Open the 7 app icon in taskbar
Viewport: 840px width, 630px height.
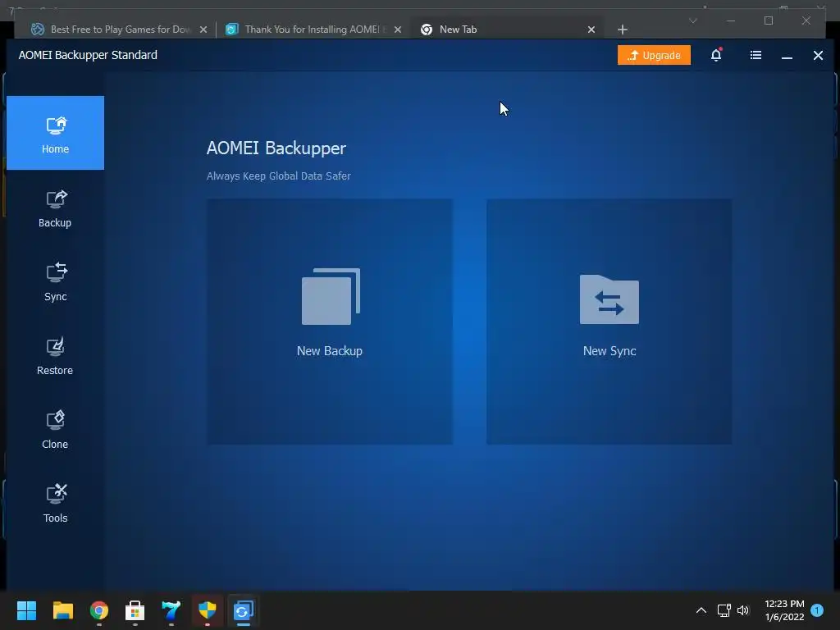pos(171,610)
